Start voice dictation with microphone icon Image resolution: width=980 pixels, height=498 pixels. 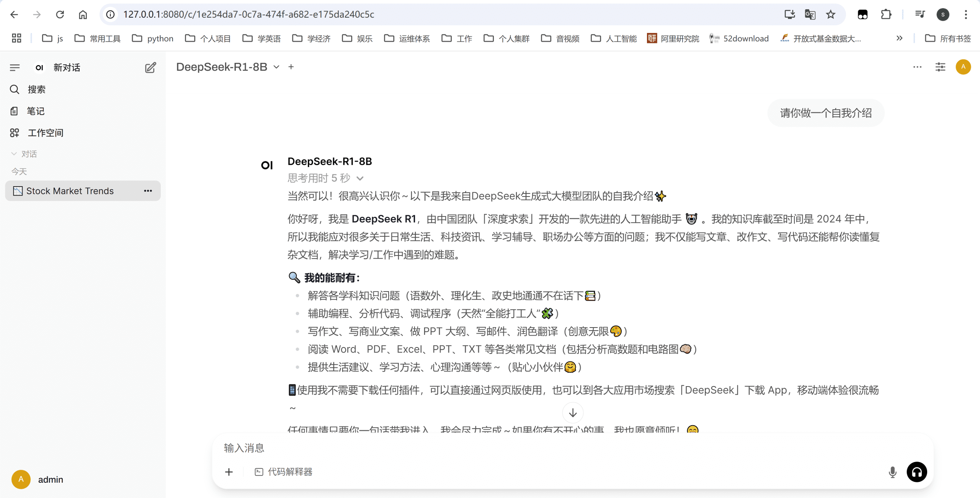pyautogui.click(x=892, y=472)
